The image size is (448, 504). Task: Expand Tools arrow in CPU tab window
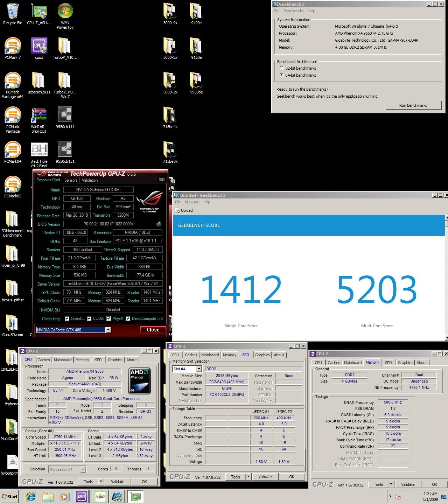tap(101, 482)
